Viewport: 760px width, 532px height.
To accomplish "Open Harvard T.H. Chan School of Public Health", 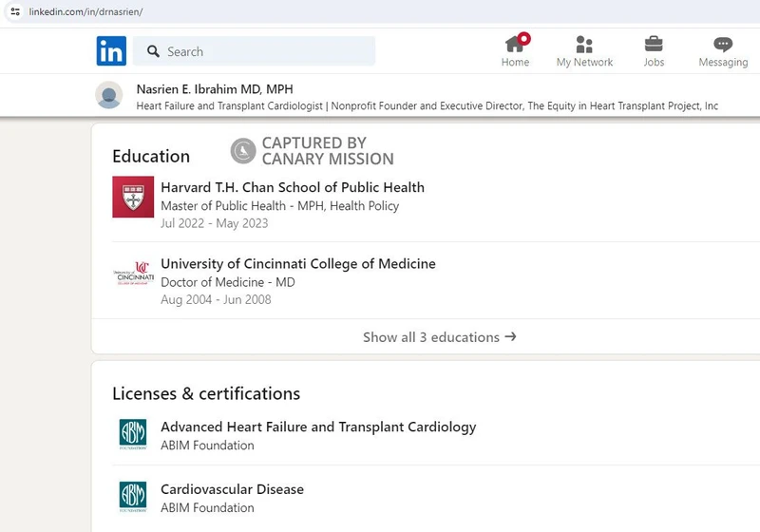I will 293,187.
